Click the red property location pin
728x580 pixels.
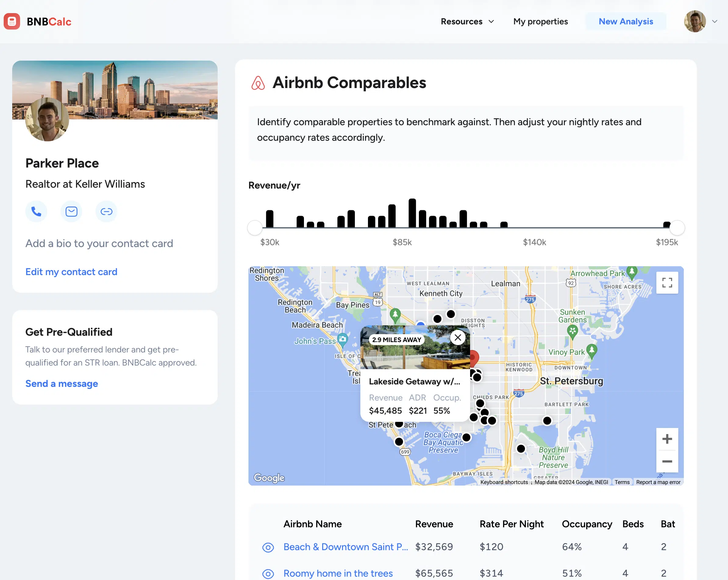click(x=474, y=357)
